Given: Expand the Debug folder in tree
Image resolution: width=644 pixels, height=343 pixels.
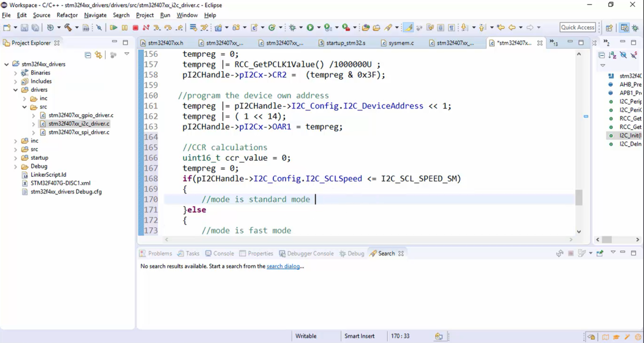Looking at the screenshot, I should [16, 167].
